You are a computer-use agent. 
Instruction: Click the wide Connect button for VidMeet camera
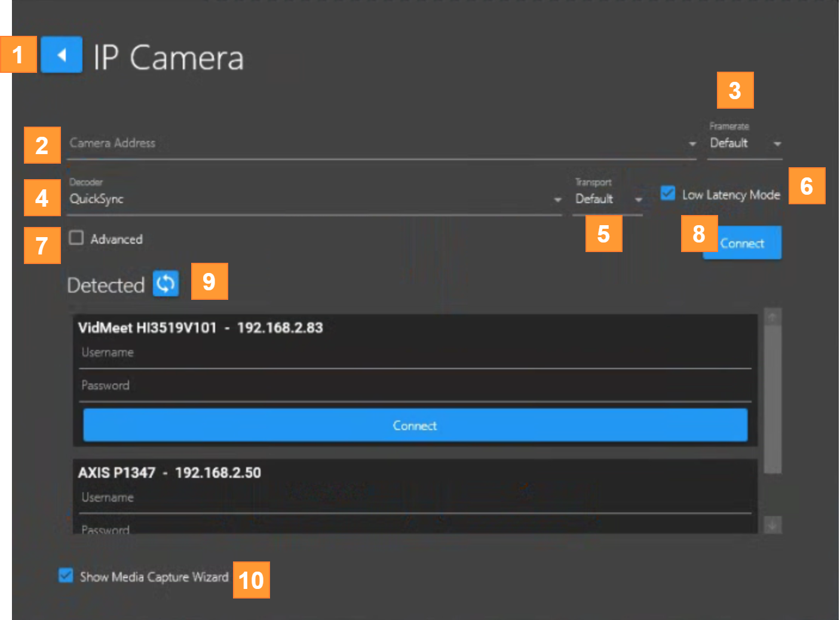[x=415, y=425]
